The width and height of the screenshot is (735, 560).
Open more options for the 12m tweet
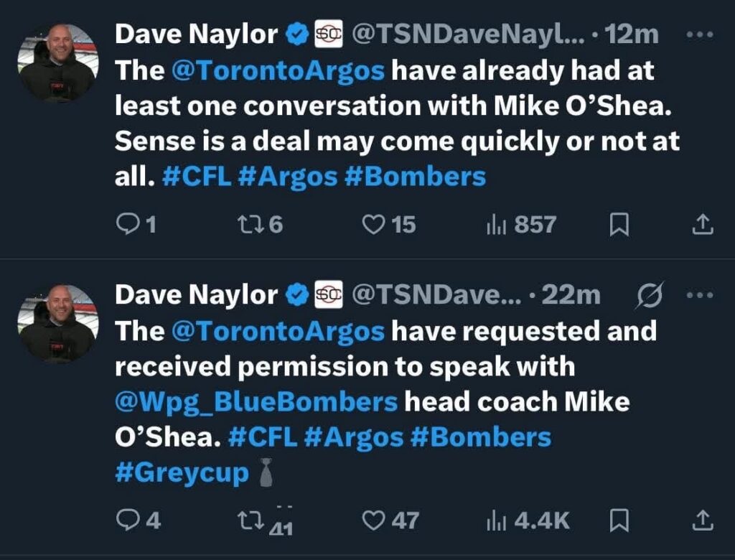click(x=700, y=34)
